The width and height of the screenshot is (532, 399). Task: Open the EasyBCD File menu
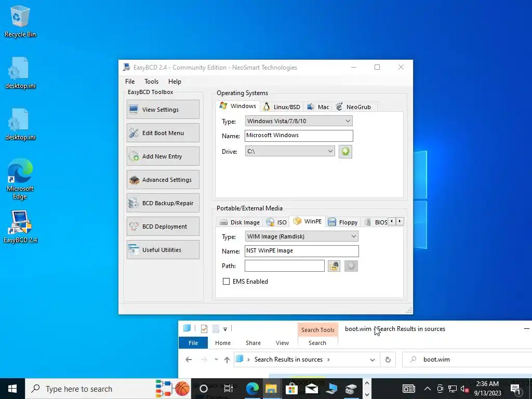(129, 82)
